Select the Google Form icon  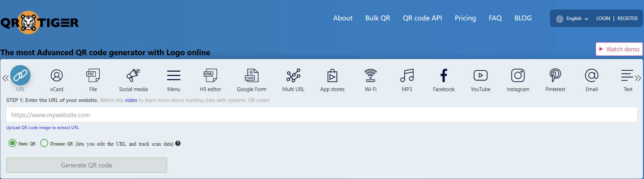pyautogui.click(x=252, y=75)
